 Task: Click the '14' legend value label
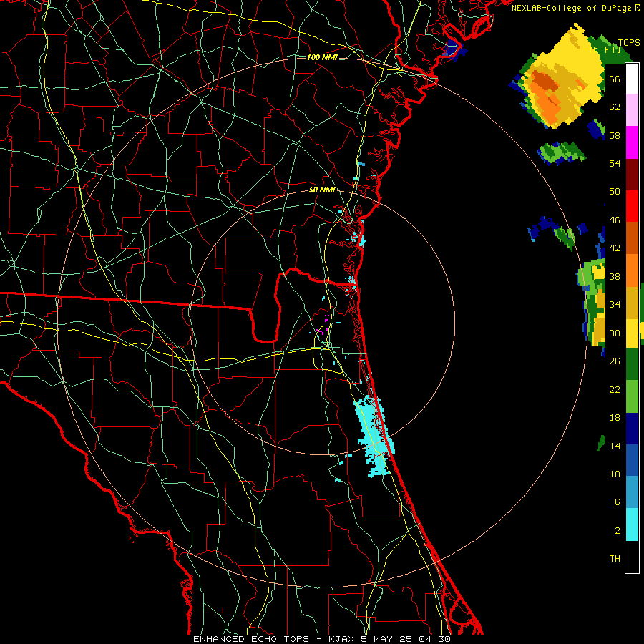pyautogui.click(x=615, y=446)
